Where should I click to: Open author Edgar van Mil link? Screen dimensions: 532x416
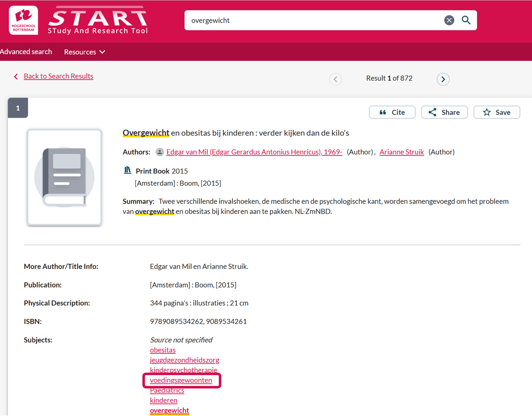coord(254,152)
